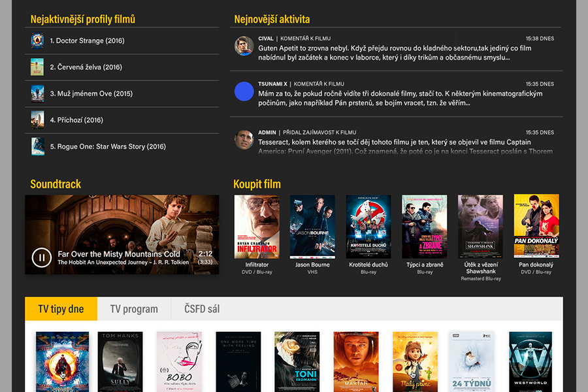Click the Muž jménem Ove poster icon
Viewport: 588px width, 392px height.
click(37, 93)
